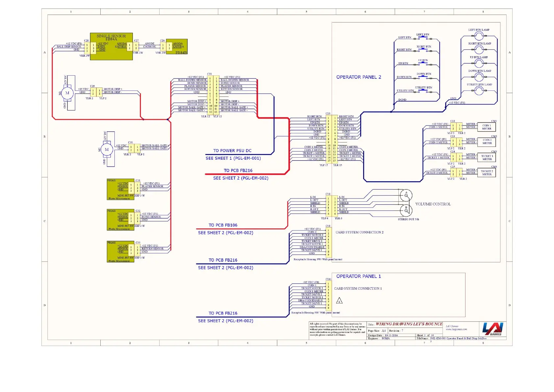
Task: Select the COIN 2 METER box
Action: point(487,142)
